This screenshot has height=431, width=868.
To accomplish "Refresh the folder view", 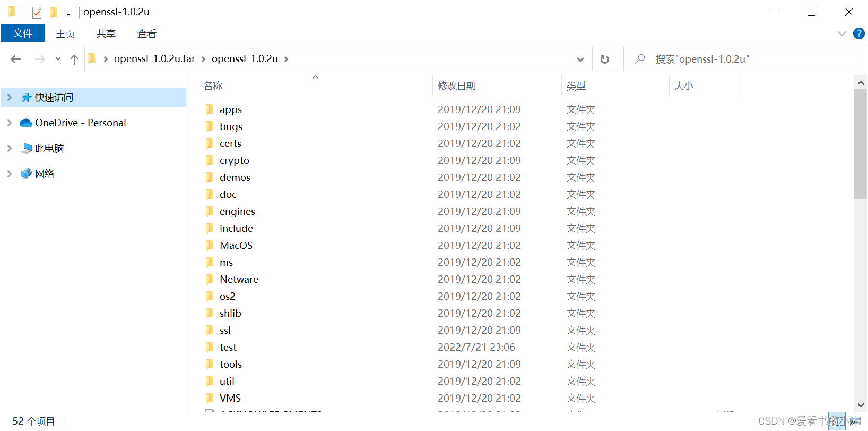I will point(604,59).
